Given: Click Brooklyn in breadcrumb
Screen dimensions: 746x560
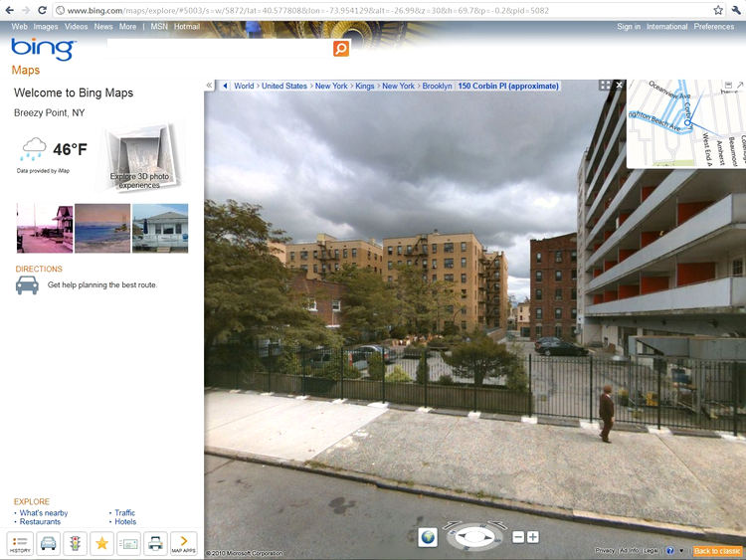Looking at the screenshot, I should 438,86.
